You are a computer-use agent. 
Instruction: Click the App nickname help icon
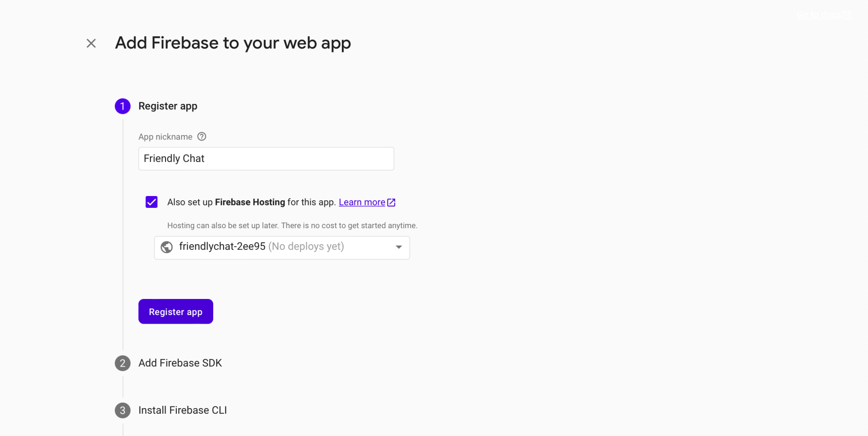(x=202, y=137)
